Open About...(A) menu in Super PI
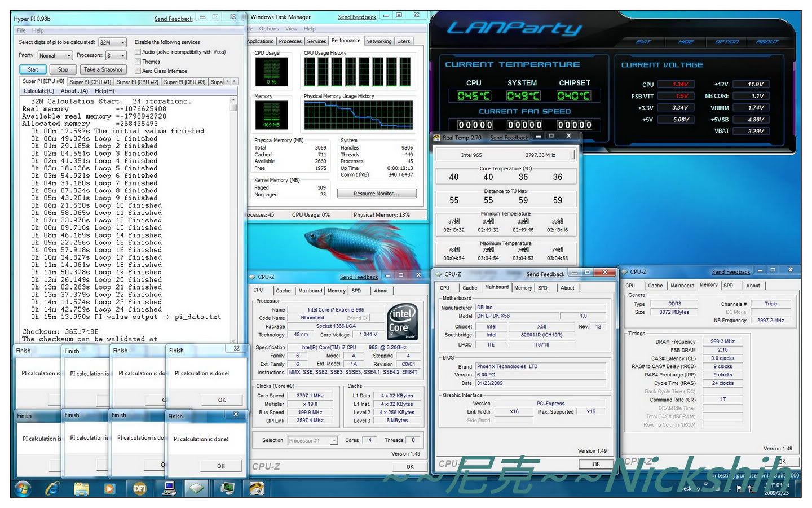This screenshot has width=812, height=508. pyautogui.click(x=74, y=91)
